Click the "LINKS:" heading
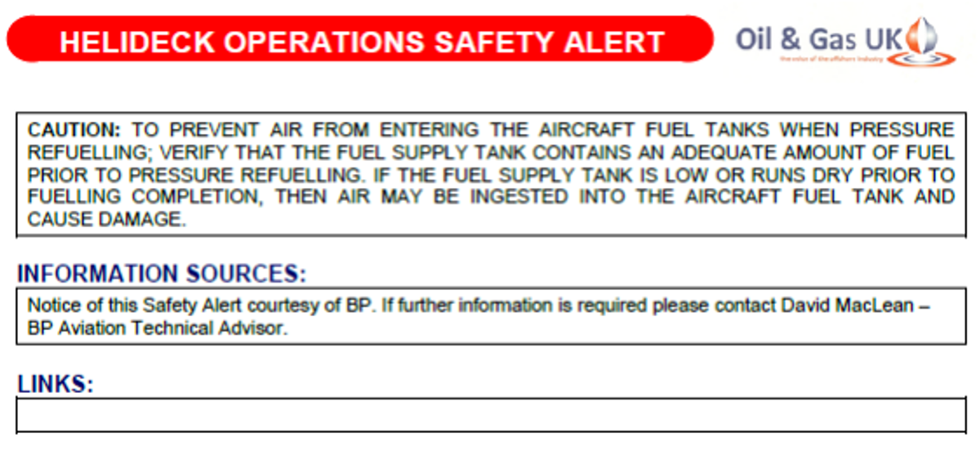980x464 pixels. tap(56, 384)
